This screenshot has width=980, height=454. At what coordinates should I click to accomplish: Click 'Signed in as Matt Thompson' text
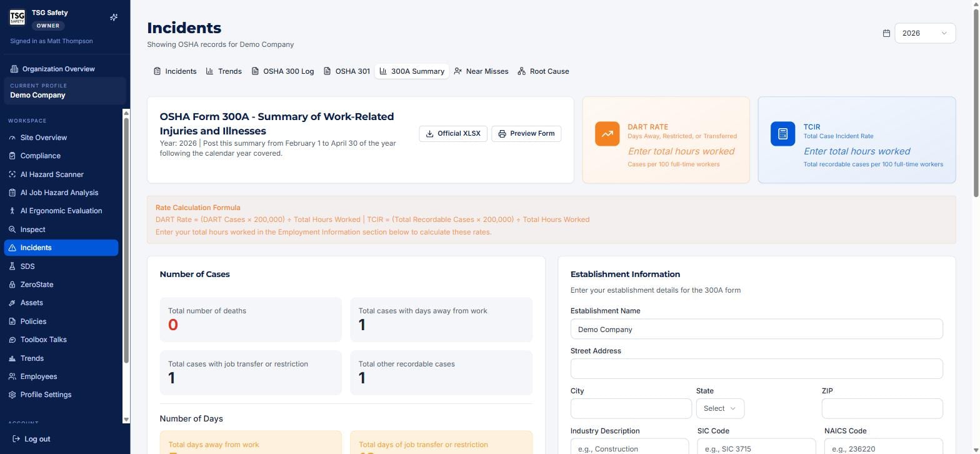(x=51, y=41)
